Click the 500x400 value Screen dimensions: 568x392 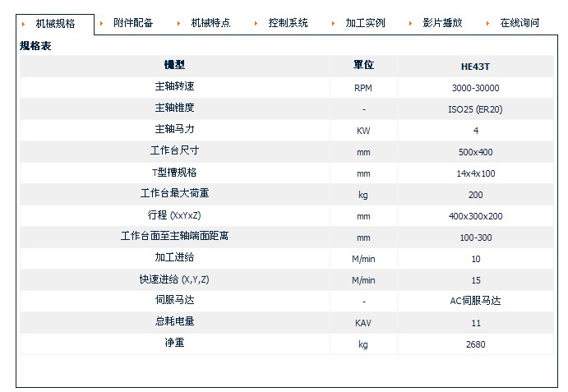[476, 152]
